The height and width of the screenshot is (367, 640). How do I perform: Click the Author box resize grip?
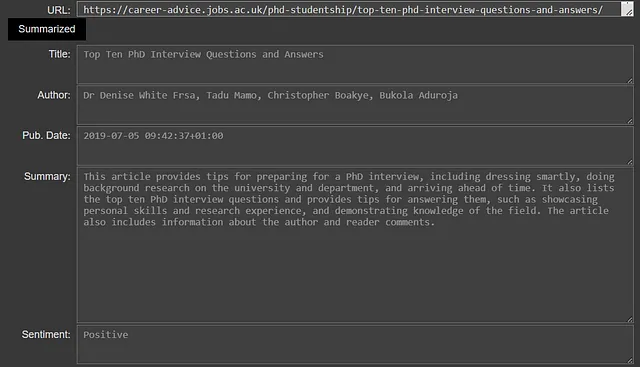coord(630,121)
